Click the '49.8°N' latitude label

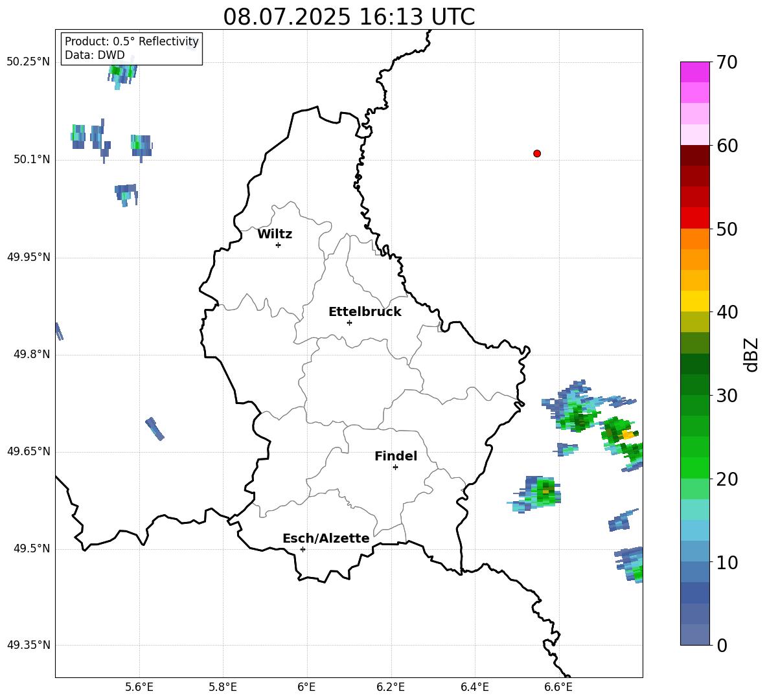point(31,354)
